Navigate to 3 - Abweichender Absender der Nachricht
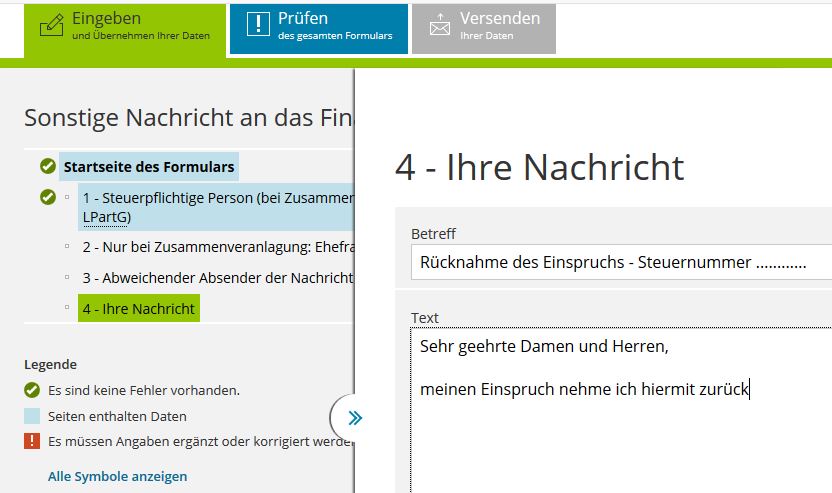This screenshot has width=832, height=493. tap(217, 277)
